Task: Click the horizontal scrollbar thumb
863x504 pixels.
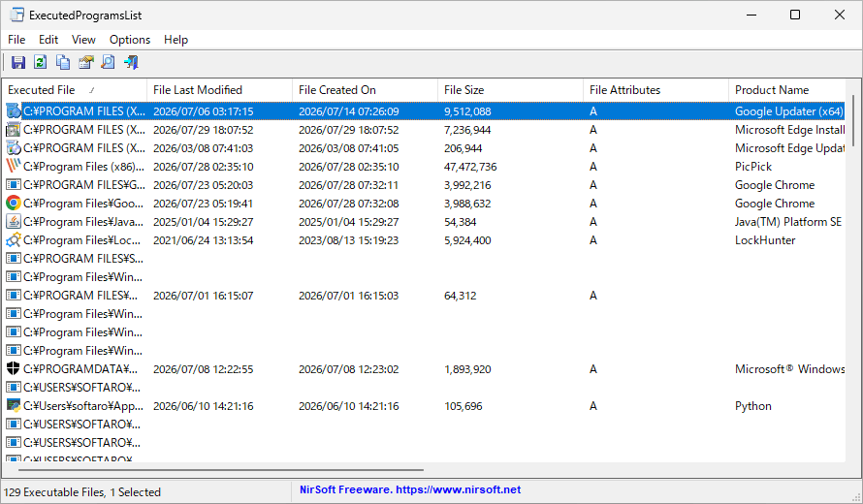Action: [x=221, y=470]
